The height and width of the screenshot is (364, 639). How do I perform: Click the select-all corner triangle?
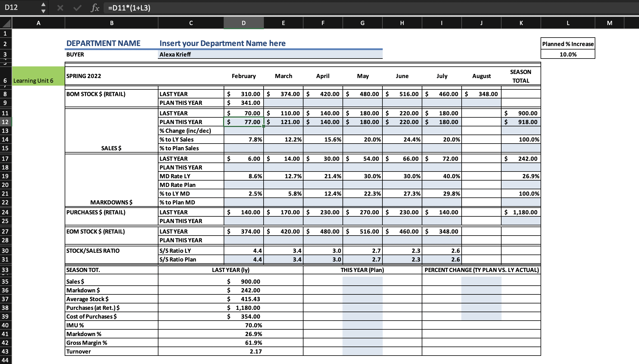point(6,23)
